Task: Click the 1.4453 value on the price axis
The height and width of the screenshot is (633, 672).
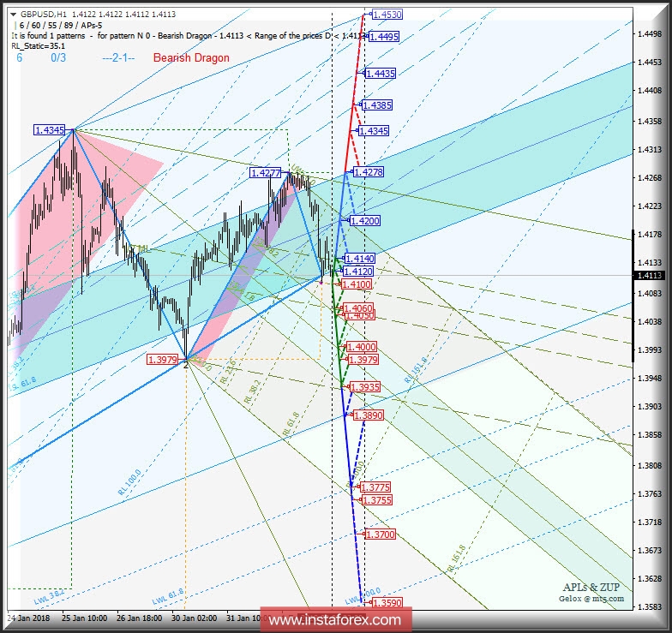Action: click(x=650, y=63)
